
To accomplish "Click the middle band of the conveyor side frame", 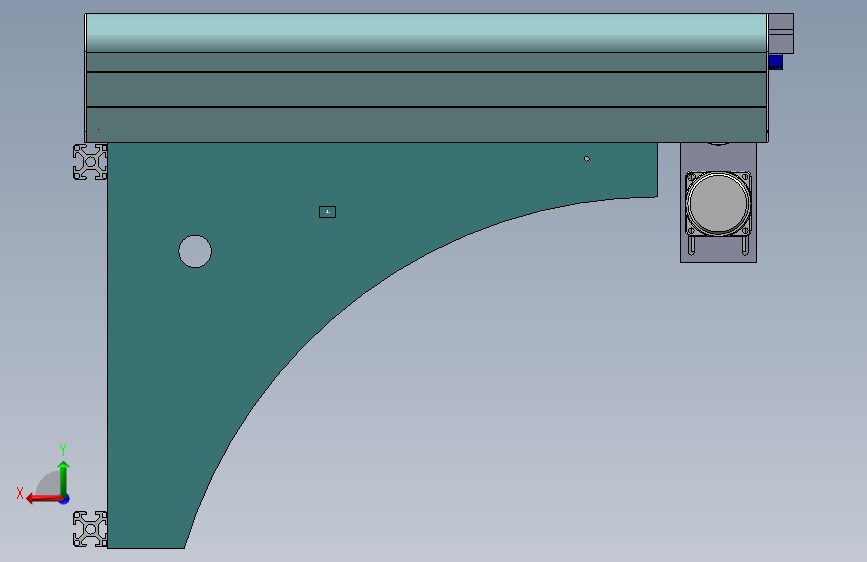I will pyautogui.click(x=426, y=89).
